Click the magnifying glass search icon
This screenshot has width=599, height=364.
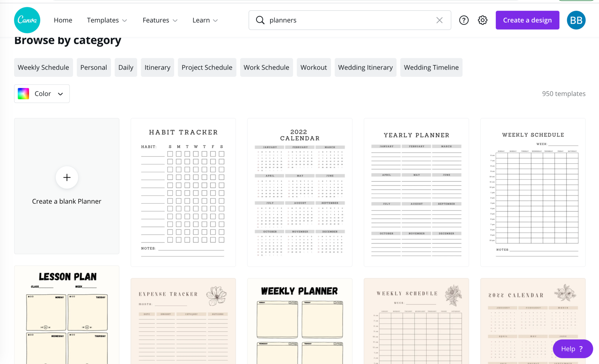[x=260, y=20]
